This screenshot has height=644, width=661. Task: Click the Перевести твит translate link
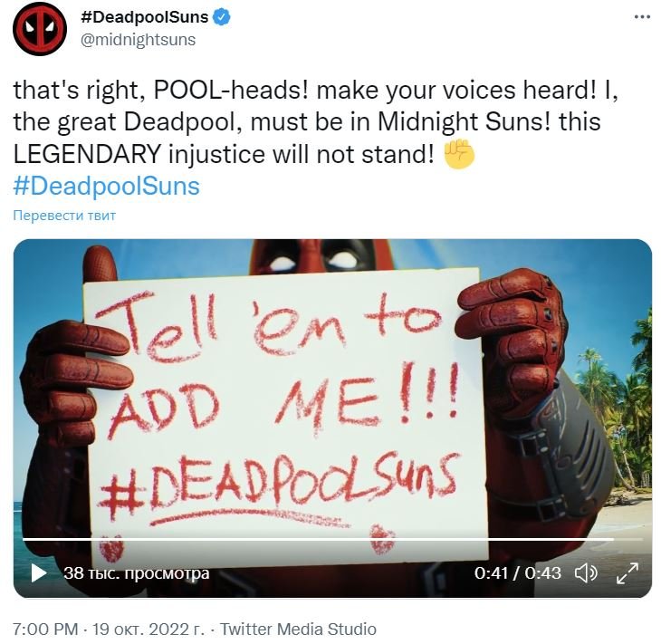[x=64, y=216]
